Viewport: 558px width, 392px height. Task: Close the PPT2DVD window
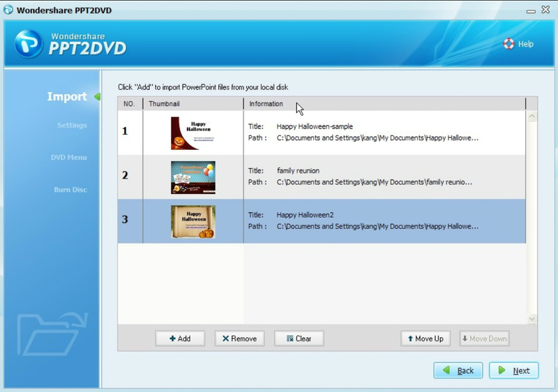[545, 10]
